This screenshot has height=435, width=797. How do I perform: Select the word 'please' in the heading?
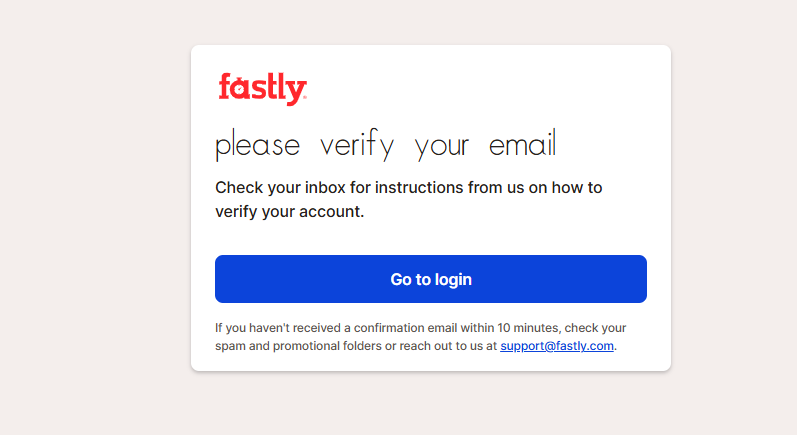[258, 145]
